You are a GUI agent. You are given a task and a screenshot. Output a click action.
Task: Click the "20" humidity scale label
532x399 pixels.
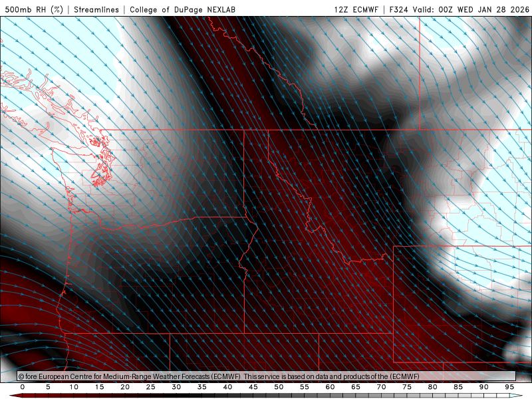click(125, 387)
